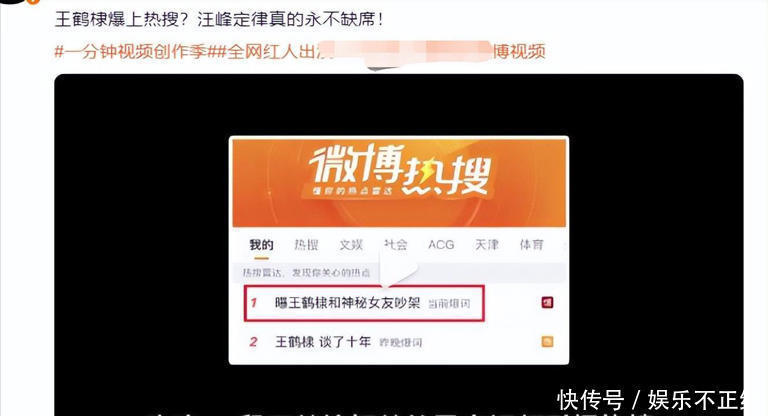This screenshot has width=768, height=416.
Task: Select the 天津 tab
Action: click(486, 245)
